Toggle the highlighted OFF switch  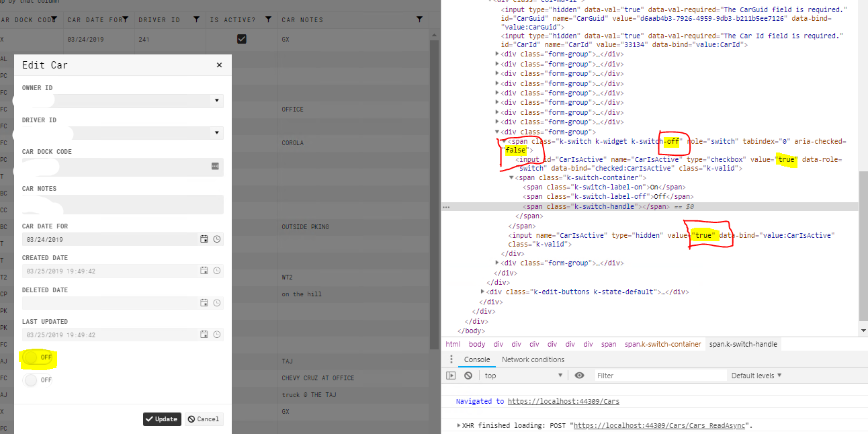[x=37, y=358]
